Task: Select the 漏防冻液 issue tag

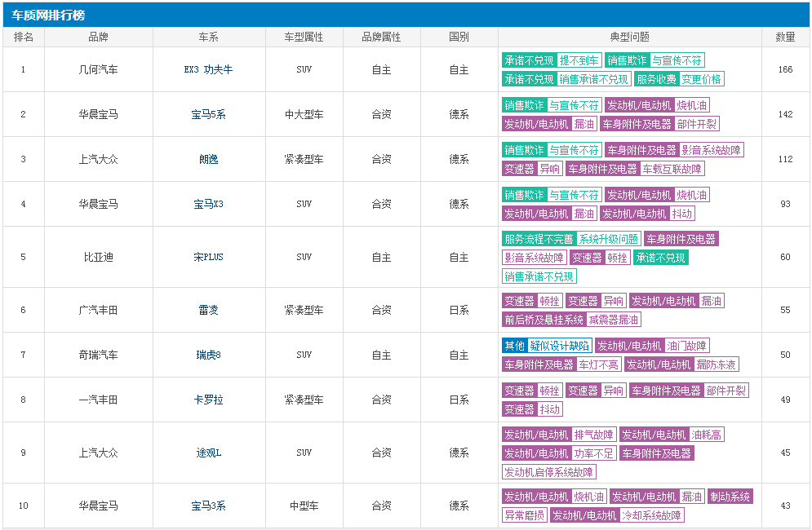Action: point(716,364)
